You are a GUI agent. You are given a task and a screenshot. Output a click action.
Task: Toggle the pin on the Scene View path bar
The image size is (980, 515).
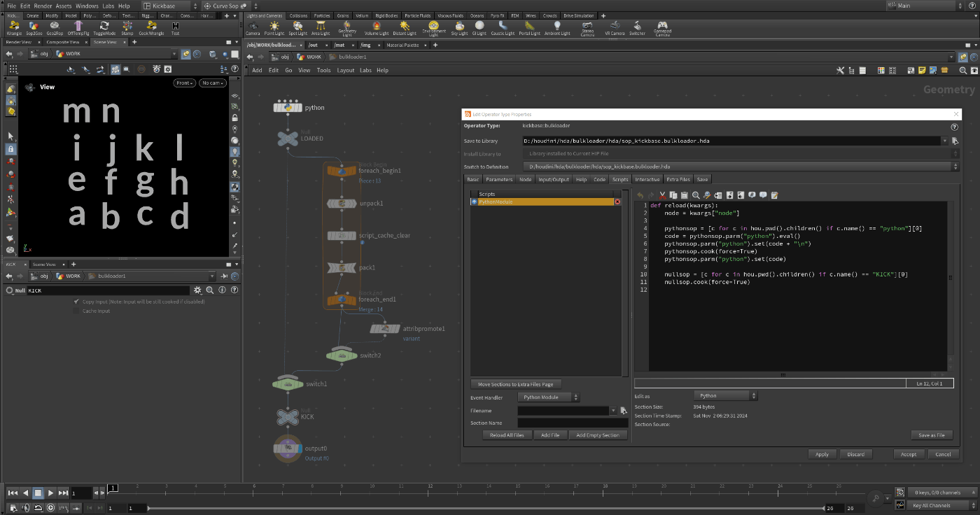click(x=185, y=53)
